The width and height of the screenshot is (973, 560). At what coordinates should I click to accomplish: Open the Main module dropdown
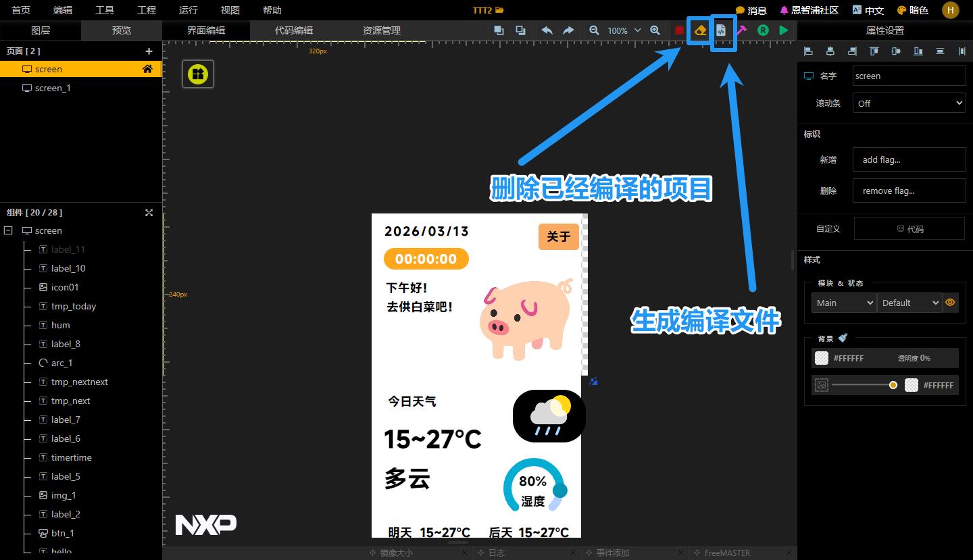(844, 303)
